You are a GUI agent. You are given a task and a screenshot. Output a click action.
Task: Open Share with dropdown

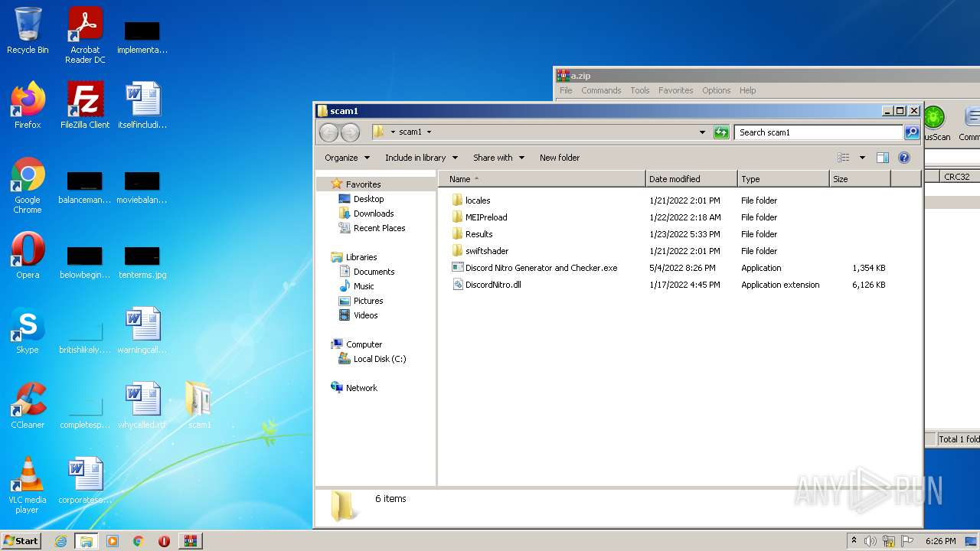pyautogui.click(x=498, y=158)
